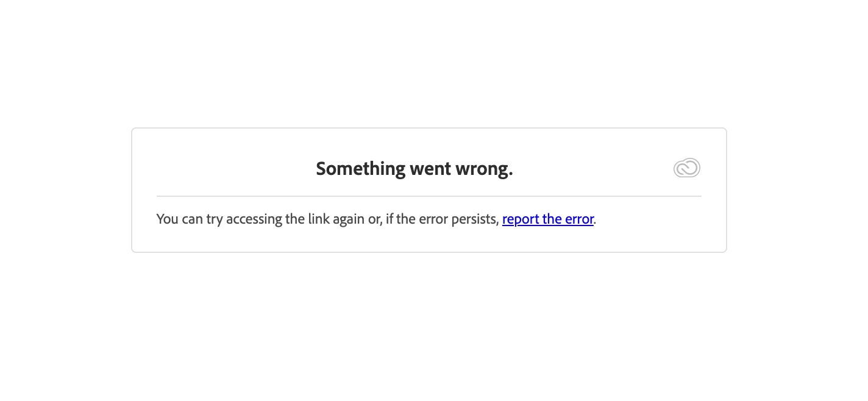Click the phrase "if the error" in the message

click(417, 219)
